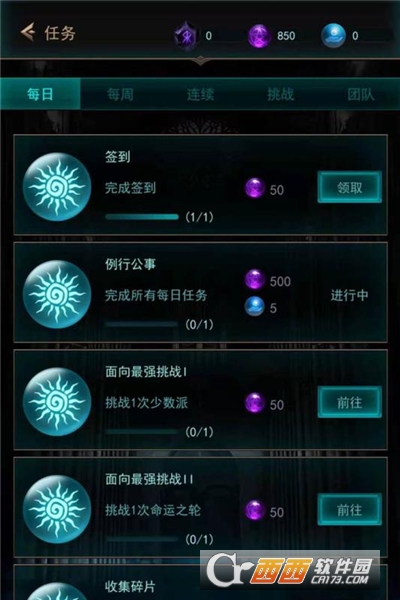The image size is (400, 600).
Task: Click the blue orb reward showing 5
Action: pos(255,306)
